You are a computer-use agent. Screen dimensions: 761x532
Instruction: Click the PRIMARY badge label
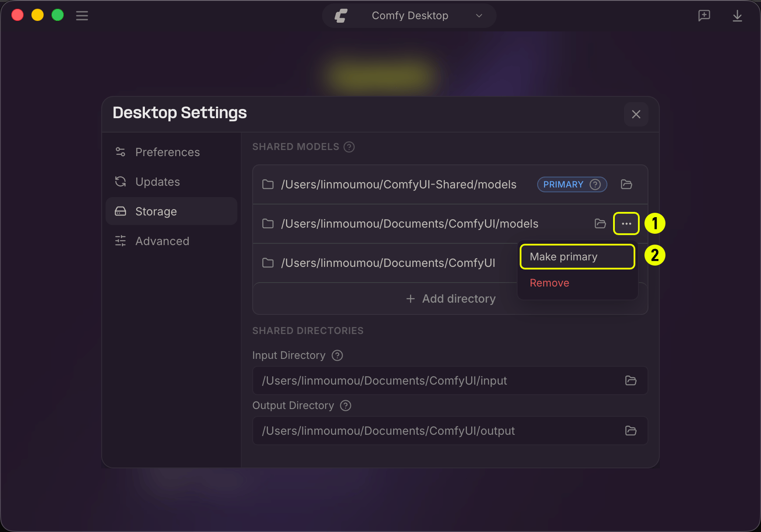click(563, 184)
